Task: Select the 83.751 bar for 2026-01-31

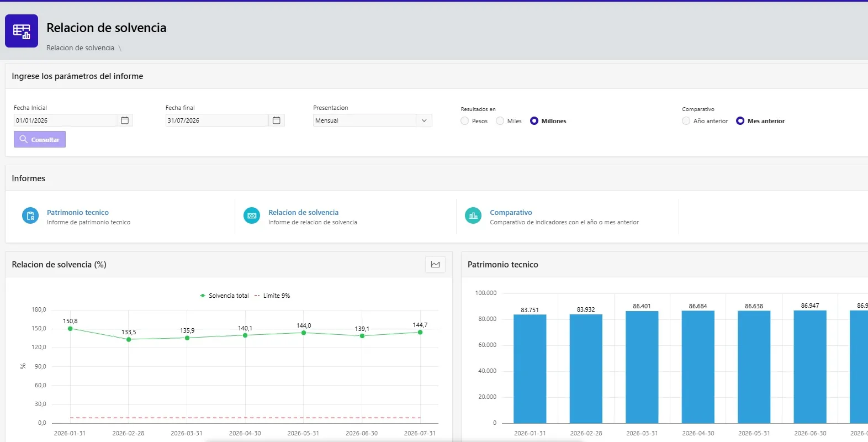Action: [x=530, y=369]
